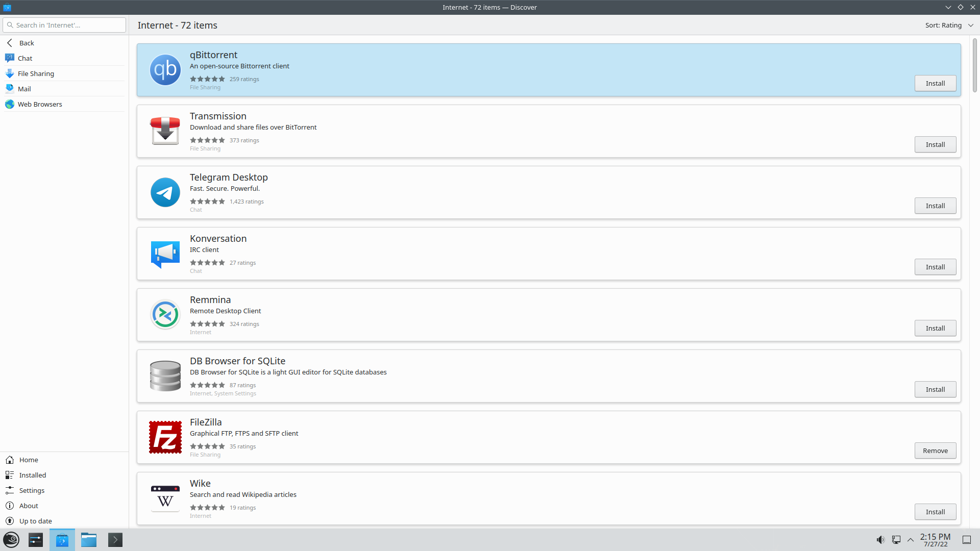The width and height of the screenshot is (980, 551).
Task: Click the volume tray icon
Action: [880, 540]
